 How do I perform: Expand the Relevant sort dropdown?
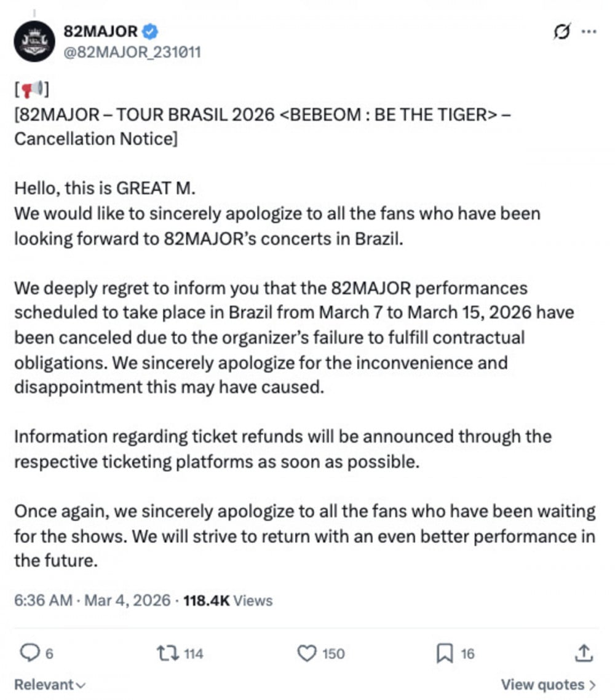[x=50, y=684]
